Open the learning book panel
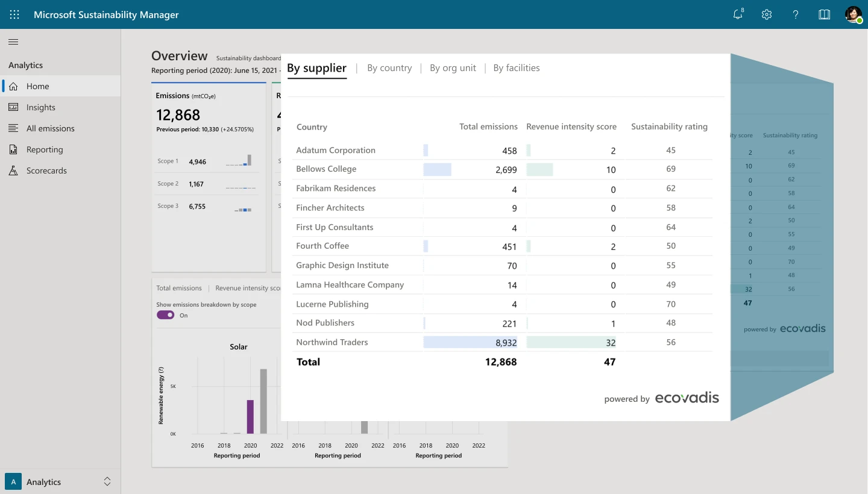This screenshot has width=868, height=494. pyautogui.click(x=824, y=14)
